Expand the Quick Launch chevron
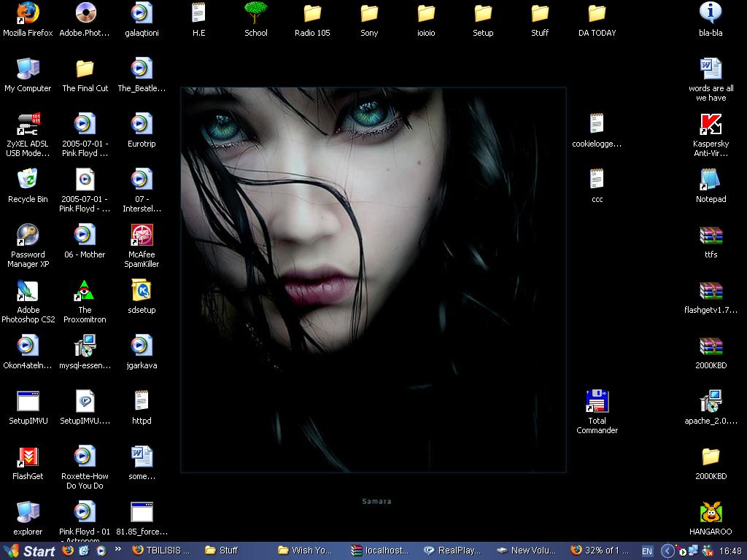The height and width of the screenshot is (560, 747). pyautogui.click(x=117, y=549)
